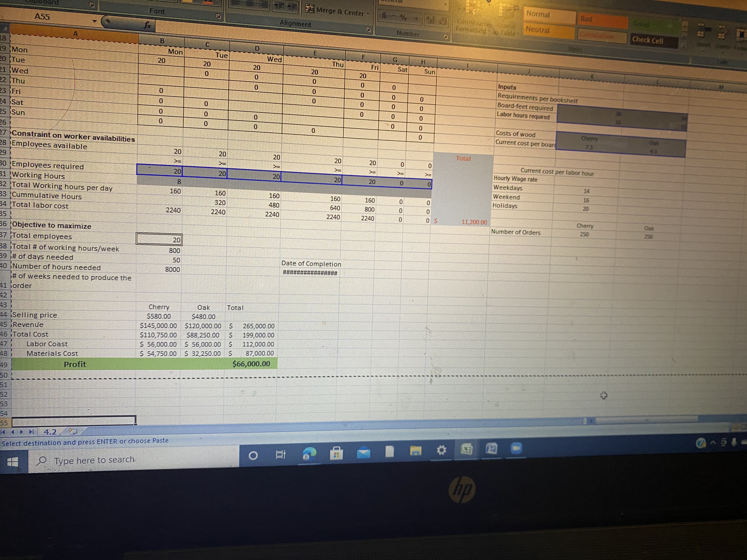Click the Percent Style icon
The width and height of the screenshot is (747, 560).
[x=404, y=17]
